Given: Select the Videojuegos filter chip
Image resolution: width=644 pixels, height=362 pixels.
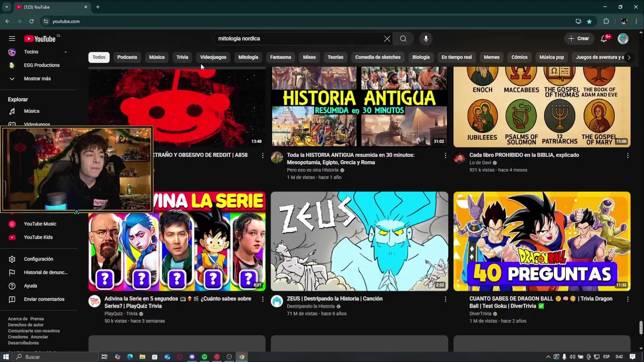Looking at the screenshot, I should (x=213, y=57).
